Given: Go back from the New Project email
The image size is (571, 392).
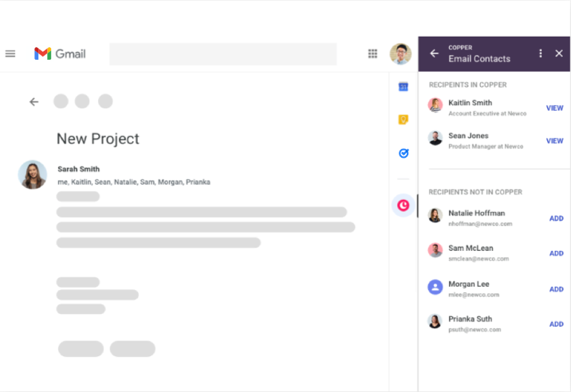Looking at the screenshot, I should coord(33,101).
